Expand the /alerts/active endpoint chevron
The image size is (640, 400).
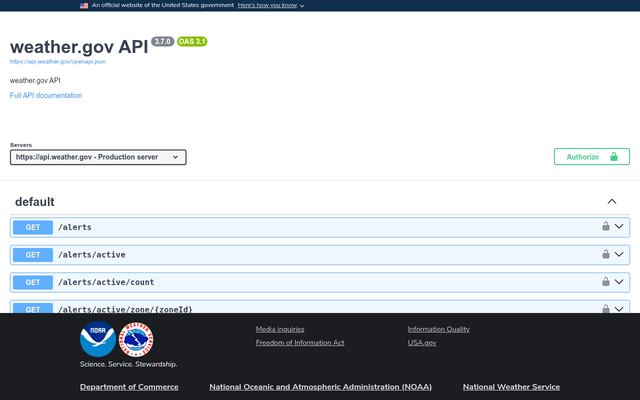pos(619,254)
